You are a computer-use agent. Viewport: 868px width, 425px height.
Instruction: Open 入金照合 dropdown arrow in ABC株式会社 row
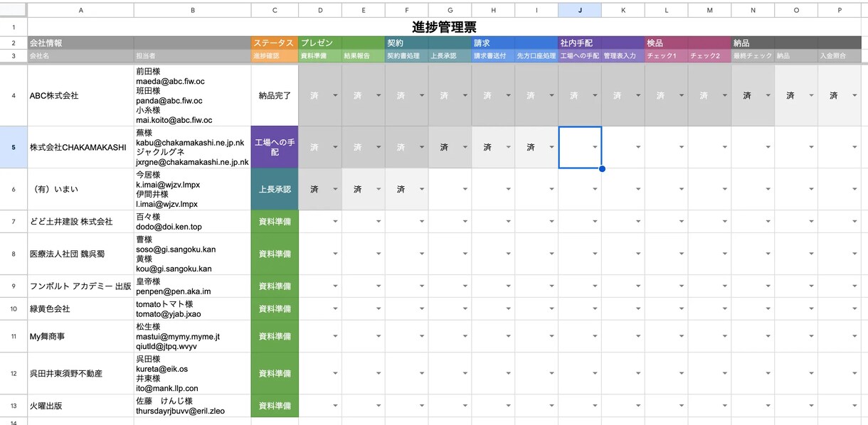point(854,95)
